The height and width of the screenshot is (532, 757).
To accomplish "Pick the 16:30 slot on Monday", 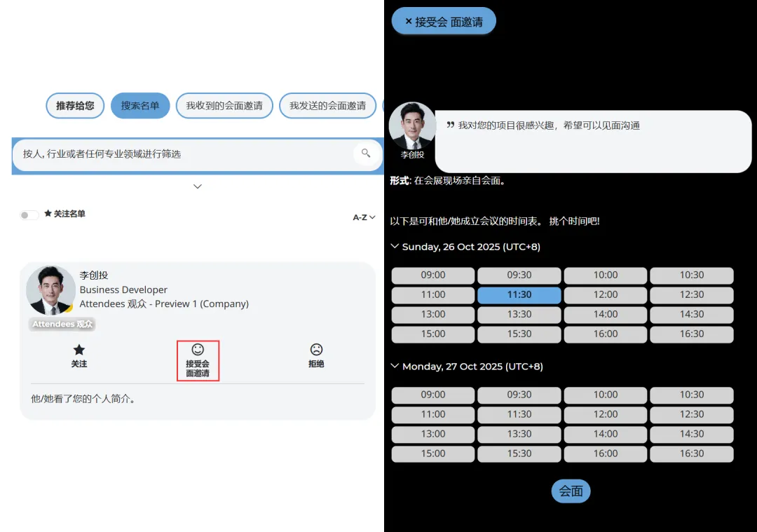I will [x=691, y=453].
